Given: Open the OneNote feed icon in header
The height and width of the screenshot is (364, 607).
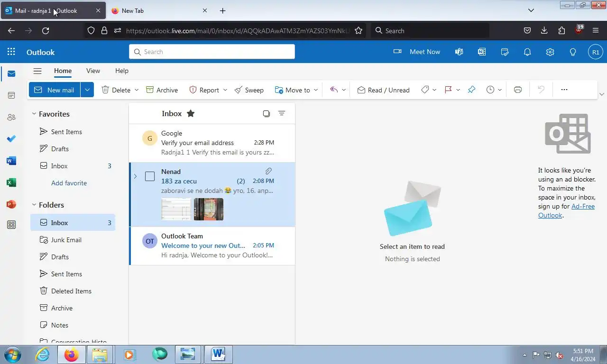Looking at the screenshot, I should [x=482, y=52].
